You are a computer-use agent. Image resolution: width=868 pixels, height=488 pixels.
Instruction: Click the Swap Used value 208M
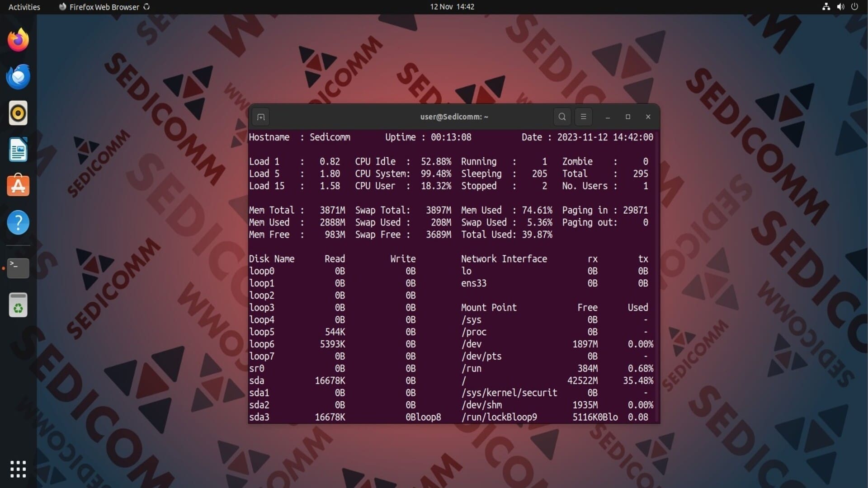(441, 222)
